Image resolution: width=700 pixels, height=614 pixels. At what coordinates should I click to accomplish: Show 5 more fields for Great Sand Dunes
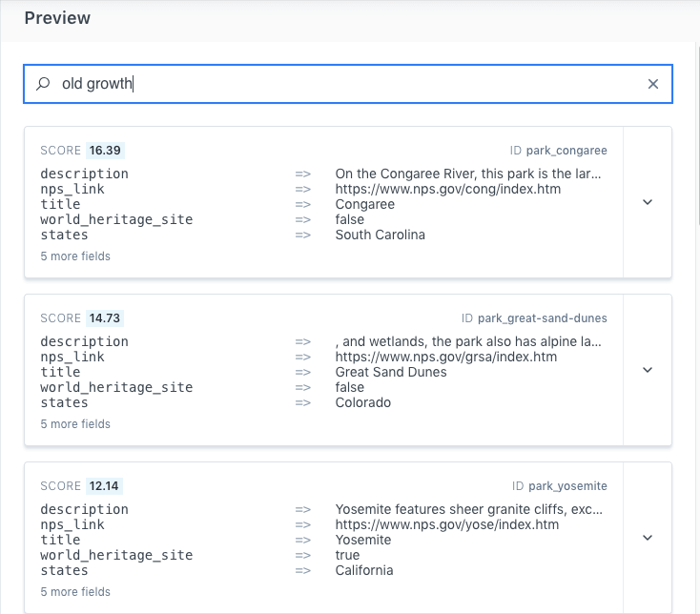[75, 424]
